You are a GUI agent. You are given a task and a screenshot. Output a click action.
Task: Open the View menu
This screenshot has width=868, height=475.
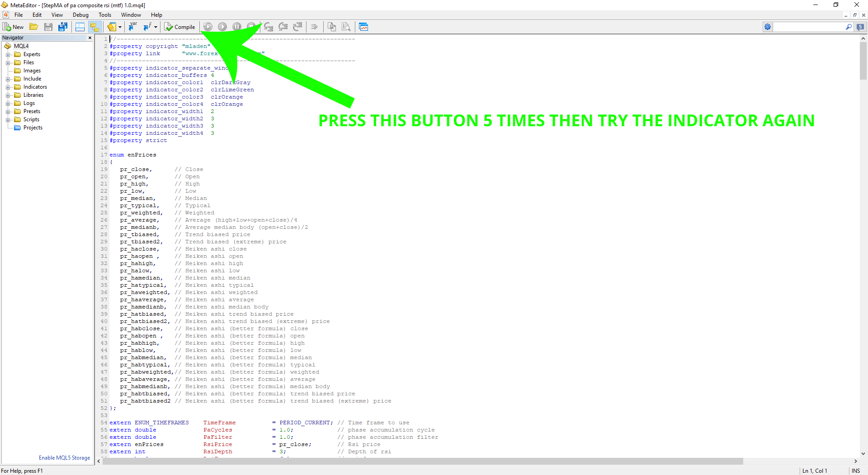[x=57, y=15]
